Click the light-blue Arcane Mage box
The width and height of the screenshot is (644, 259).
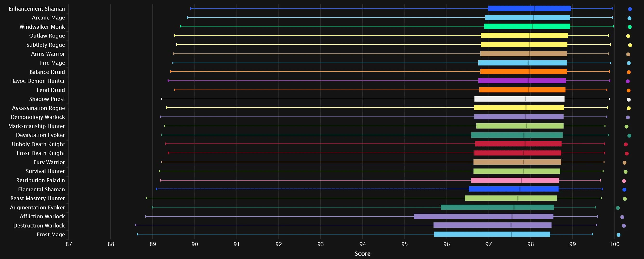[x=527, y=18]
